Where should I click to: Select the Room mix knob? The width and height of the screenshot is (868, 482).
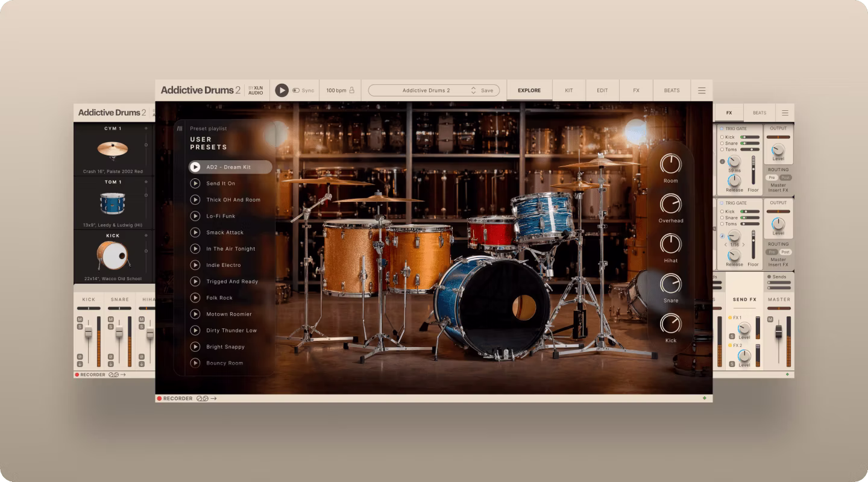click(670, 164)
